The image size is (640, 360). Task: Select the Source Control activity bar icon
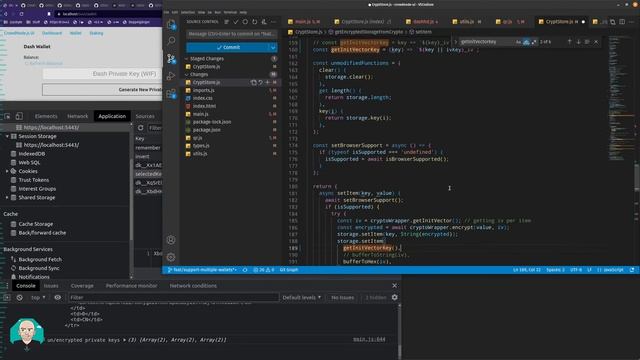[171, 59]
